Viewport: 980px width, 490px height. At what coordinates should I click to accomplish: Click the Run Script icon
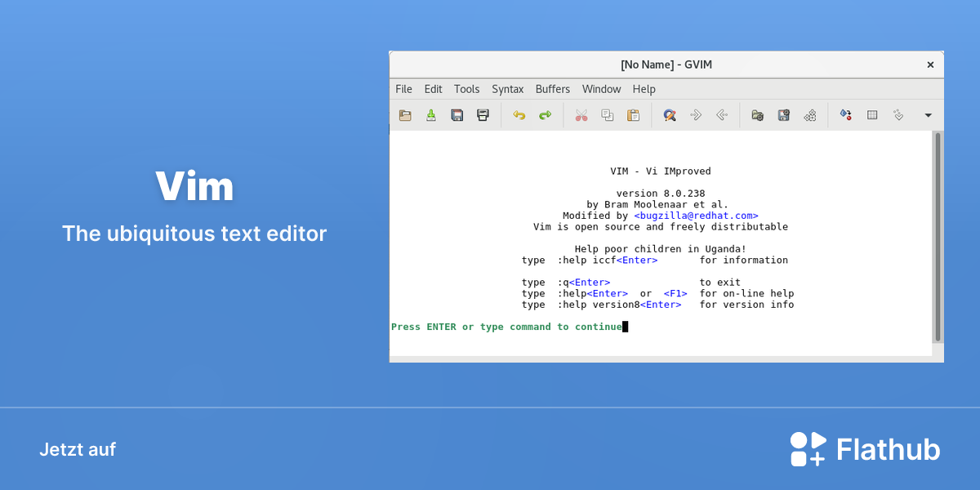click(x=810, y=115)
